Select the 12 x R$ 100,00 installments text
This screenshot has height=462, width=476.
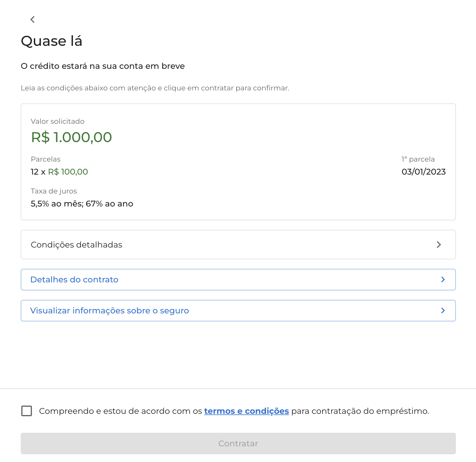point(59,172)
